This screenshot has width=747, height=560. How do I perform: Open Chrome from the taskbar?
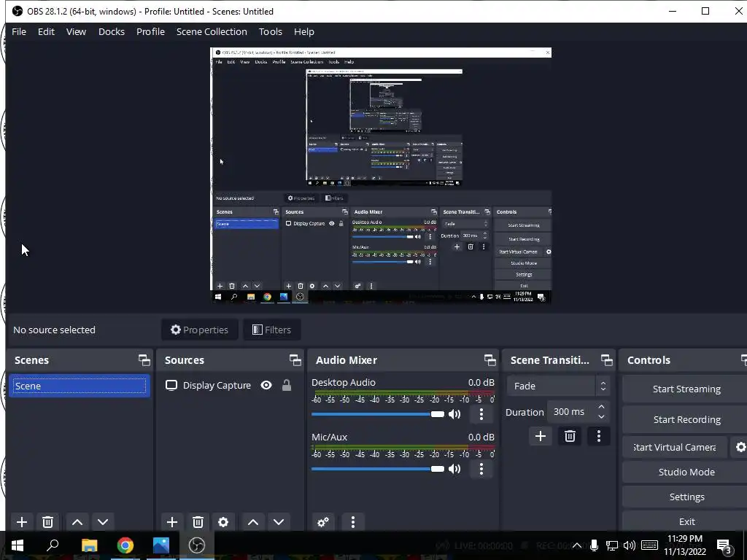click(x=125, y=545)
